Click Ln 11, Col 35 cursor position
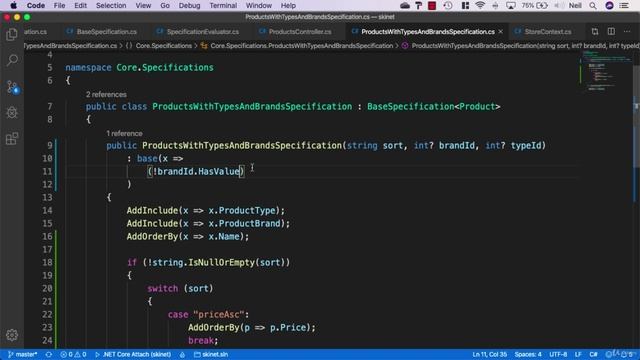Viewport: 640px width, 360px height. [x=489, y=354]
